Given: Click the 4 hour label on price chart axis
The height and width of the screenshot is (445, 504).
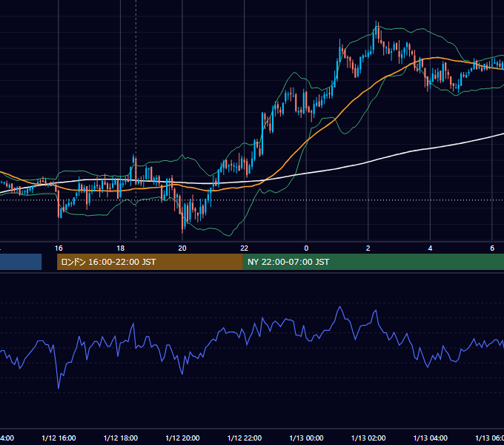Looking at the screenshot, I should (x=430, y=248).
